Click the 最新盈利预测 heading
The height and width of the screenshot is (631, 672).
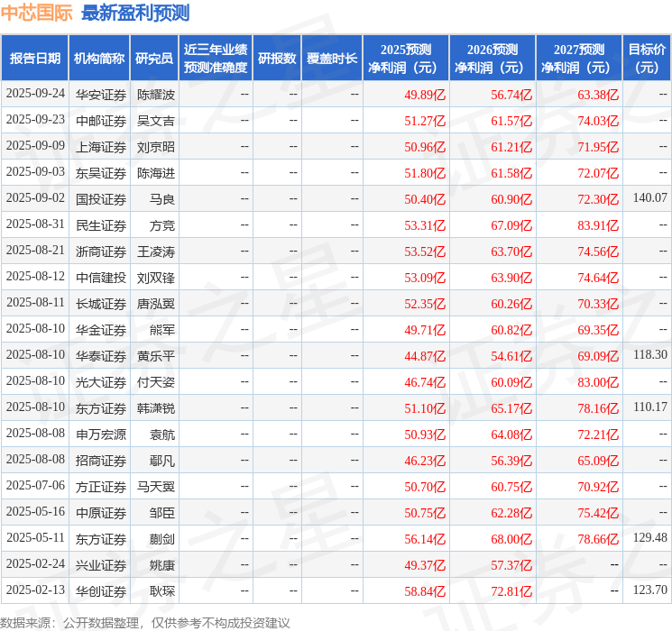pyautogui.click(x=135, y=13)
